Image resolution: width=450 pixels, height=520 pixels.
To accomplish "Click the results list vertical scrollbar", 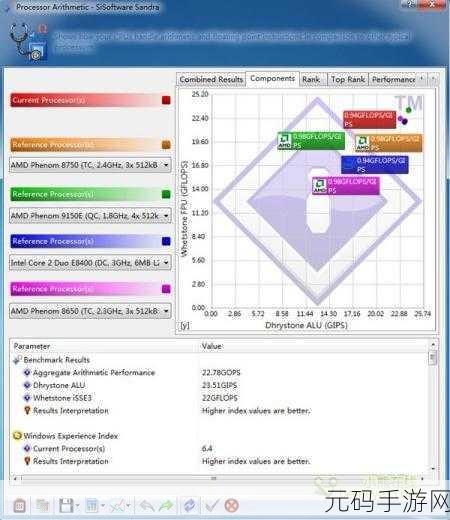I will [433, 407].
